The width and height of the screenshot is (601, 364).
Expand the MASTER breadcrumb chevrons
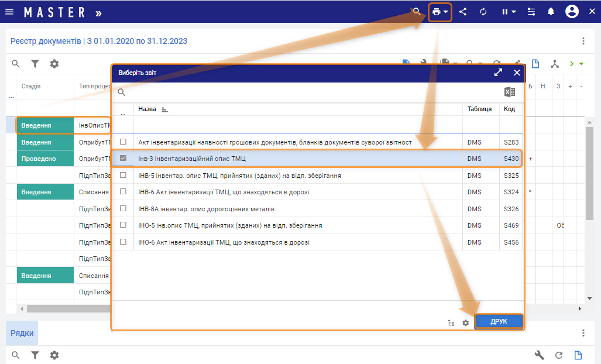[98, 12]
